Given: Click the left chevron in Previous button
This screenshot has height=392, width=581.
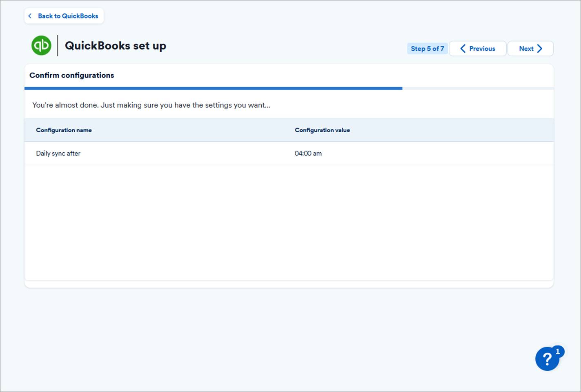Looking at the screenshot, I should click(x=463, y=49).
